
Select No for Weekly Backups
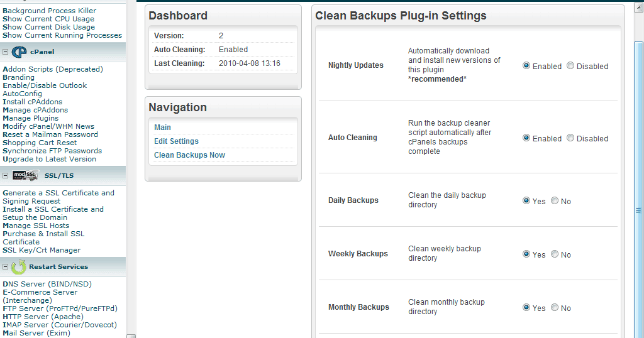pyautogui.click(x=555, y=254)
